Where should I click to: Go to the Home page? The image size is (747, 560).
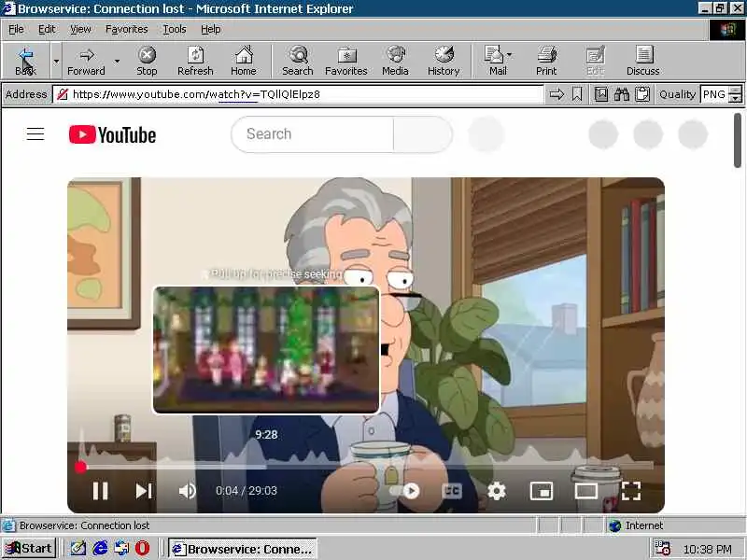(x=244, y=61)
